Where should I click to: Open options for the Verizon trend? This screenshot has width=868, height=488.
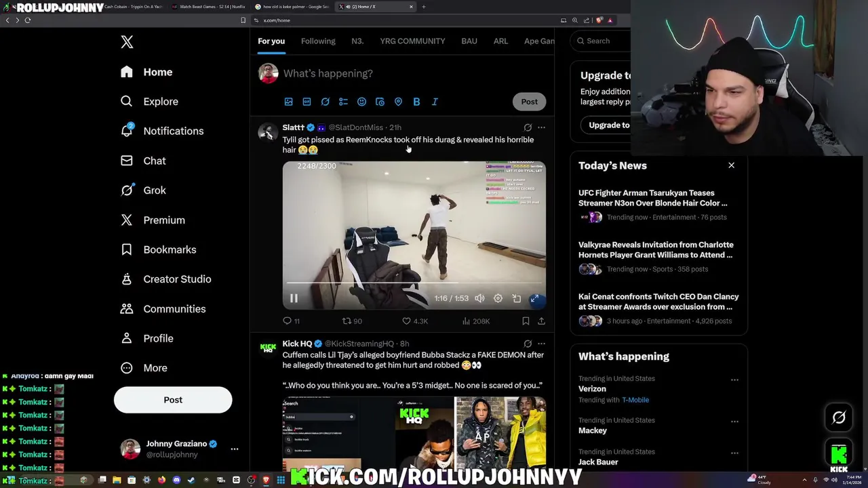click(734, 380)
